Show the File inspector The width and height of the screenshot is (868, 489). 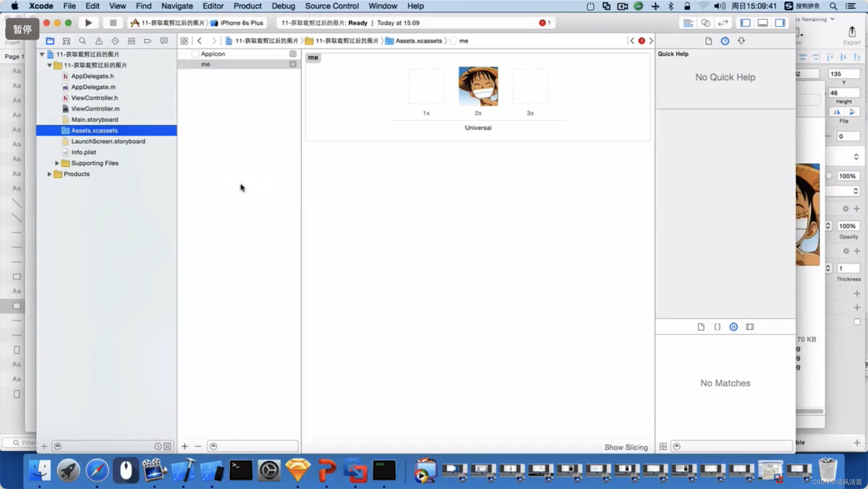pyautogui.click(x=709, y=41)
